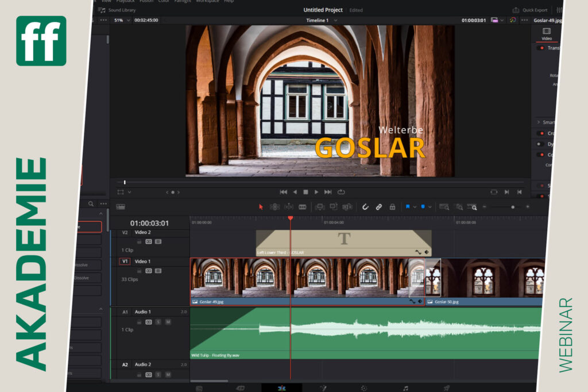588x392 pixels.
Task: Stop playback in the viewer
Action: pos(305,192)
